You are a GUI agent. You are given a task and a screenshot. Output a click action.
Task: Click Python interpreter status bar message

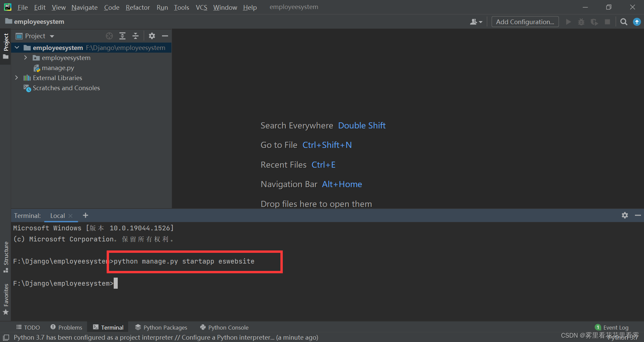[x=166, y=337]
